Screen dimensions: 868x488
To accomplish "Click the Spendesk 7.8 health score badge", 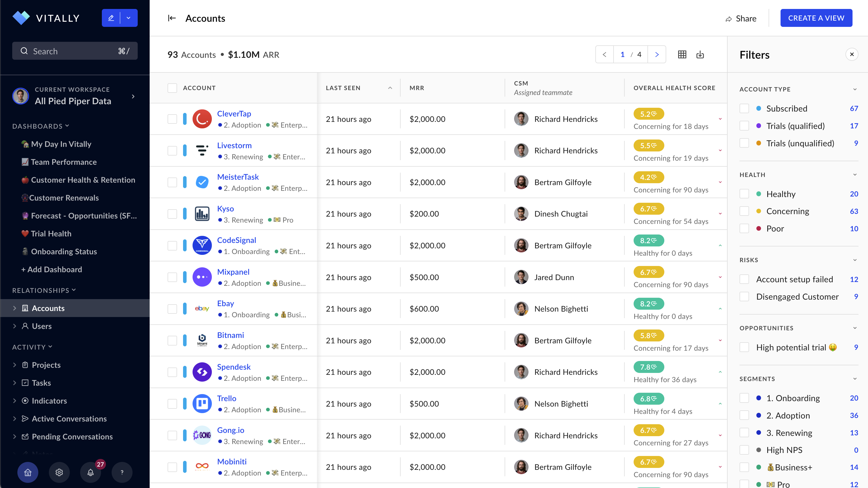I will point(649,367).
